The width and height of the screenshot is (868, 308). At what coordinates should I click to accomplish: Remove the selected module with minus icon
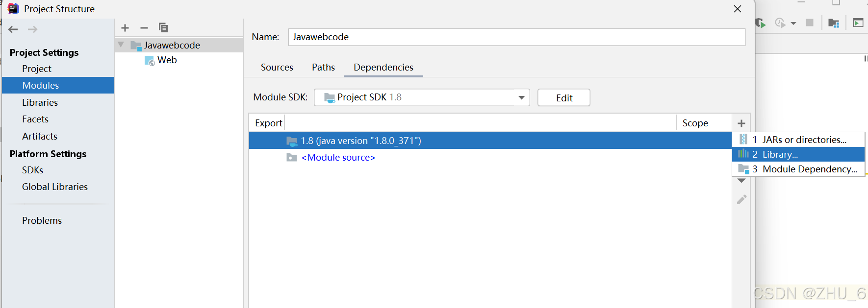click(x=144, y=28)
